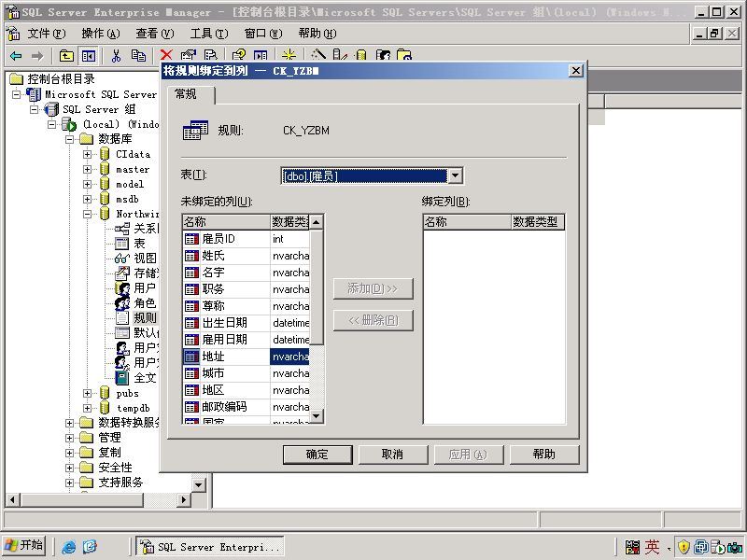Select the 用户 node under Northwind
The image size is (747, 560).
[145, 288]
